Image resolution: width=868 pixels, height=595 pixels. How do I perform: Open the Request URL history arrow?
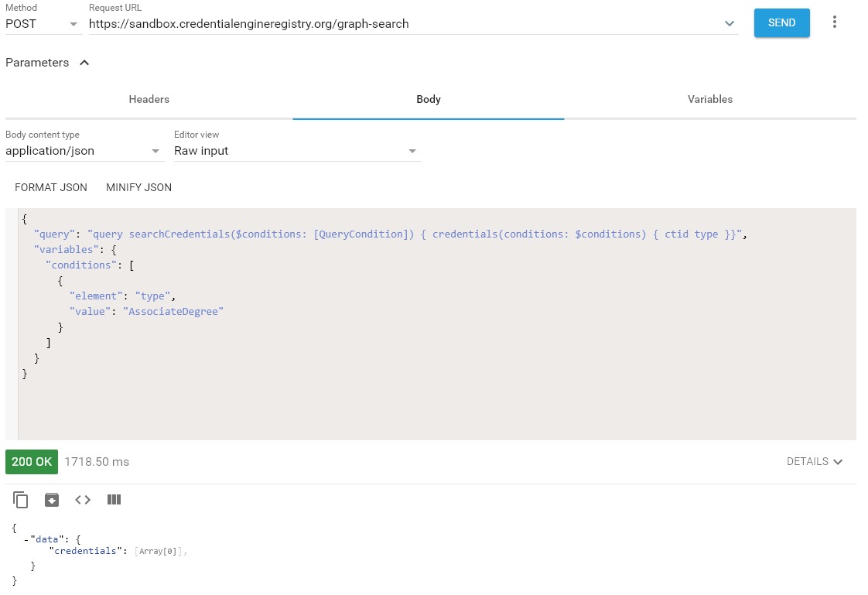point(730,23)
